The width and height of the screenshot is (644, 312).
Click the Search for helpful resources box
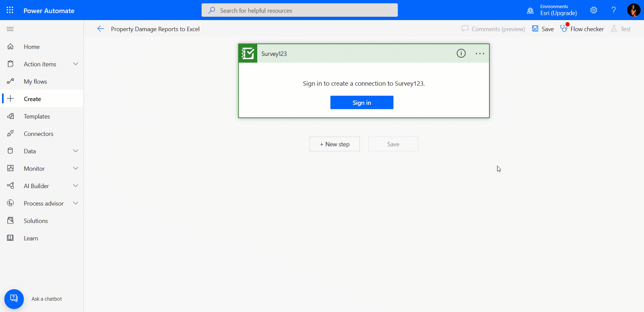299,10
